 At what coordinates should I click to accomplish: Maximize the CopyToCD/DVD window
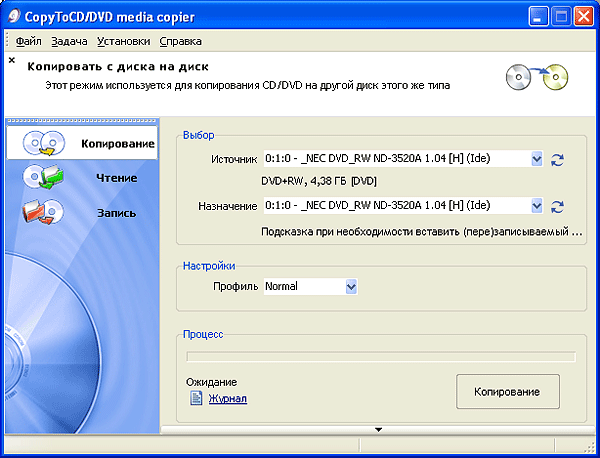click(561, 17)
